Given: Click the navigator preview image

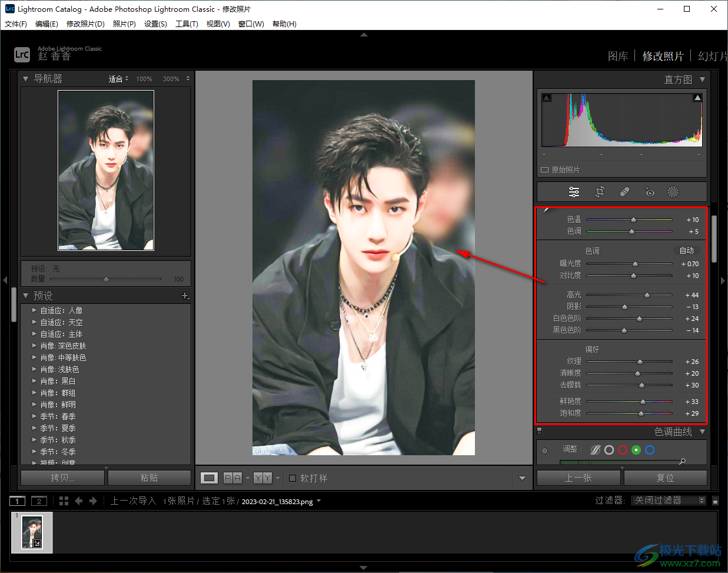Looking at the screenshot, I should tap(106, 170).
